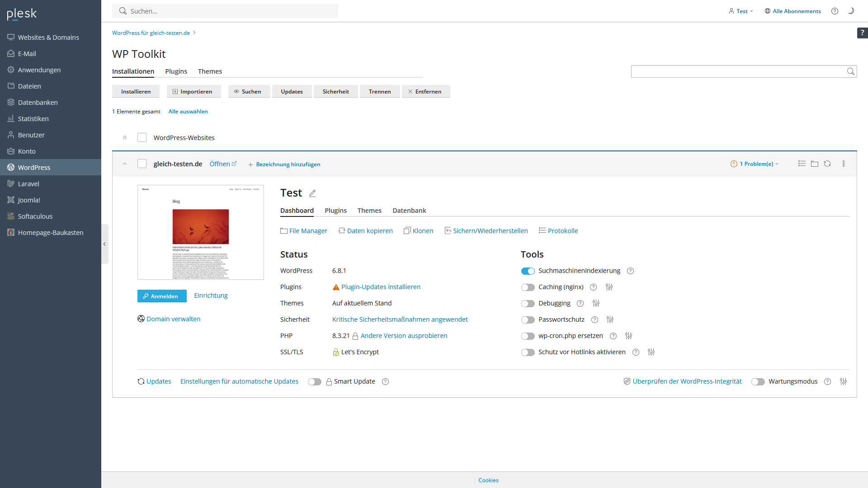Select WordPress in the left sidebar
The height and width of the screenshot is (488, 868).
(x=34, y=167)
